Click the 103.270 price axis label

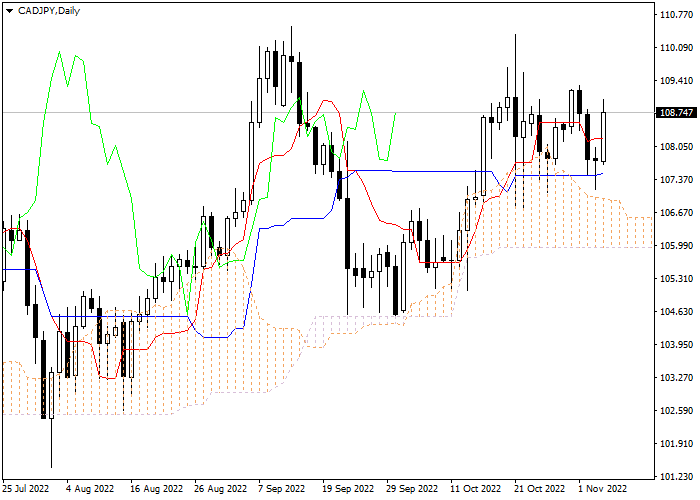tap(676, 378)
